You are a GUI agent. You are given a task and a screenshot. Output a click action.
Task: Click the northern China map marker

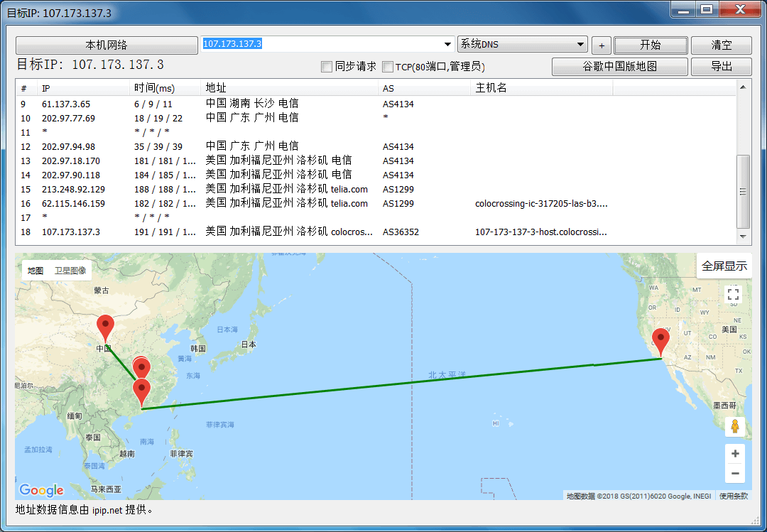(105, 327)
